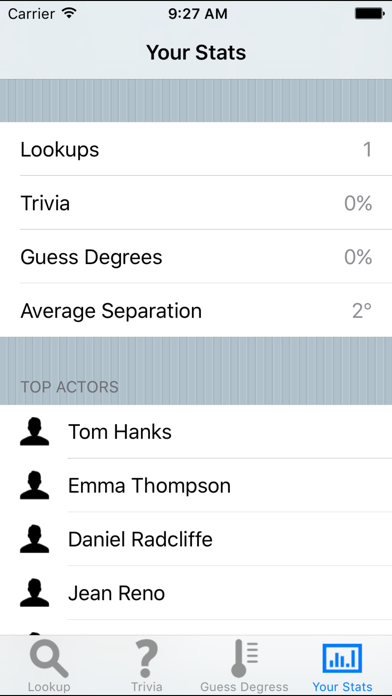
Task: Tap the silhouette icon beside Emma Thompson
Action: 35,486
